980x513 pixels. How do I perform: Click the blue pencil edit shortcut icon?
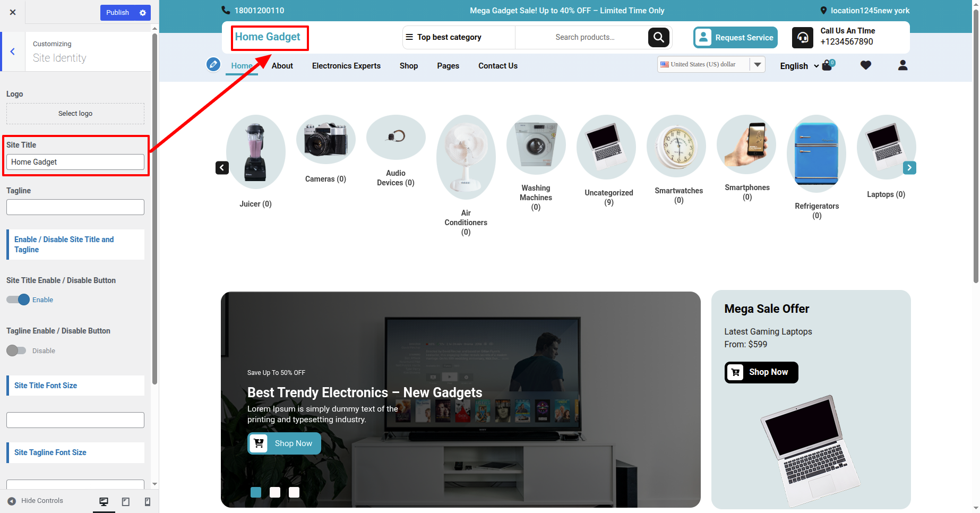(x=213, y=65)
